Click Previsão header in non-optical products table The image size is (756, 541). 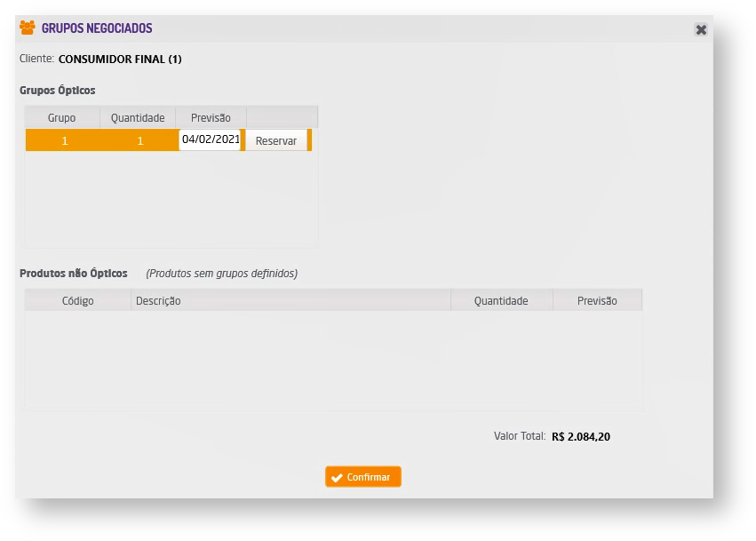tap(597, 301)
